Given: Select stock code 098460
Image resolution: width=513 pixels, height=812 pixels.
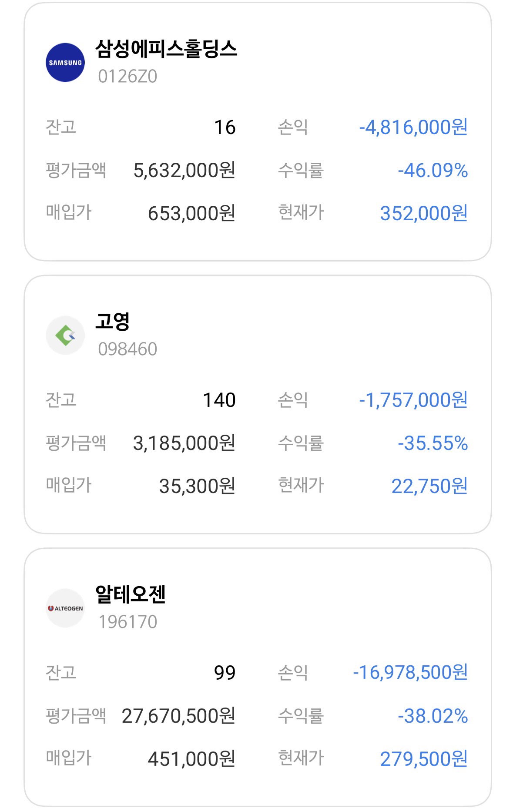Looking at the screenshot, I should click(x=127, y=349).
